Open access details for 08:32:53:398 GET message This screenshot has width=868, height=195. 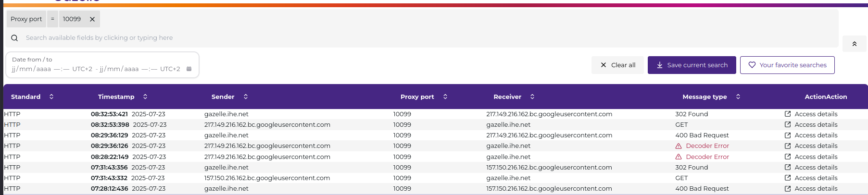coord(811,125)
